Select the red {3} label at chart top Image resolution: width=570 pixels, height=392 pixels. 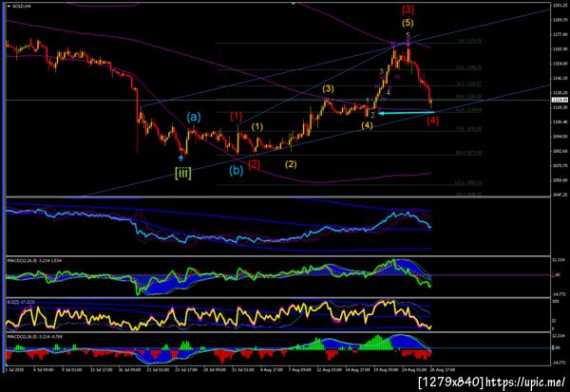pos(408,9)
